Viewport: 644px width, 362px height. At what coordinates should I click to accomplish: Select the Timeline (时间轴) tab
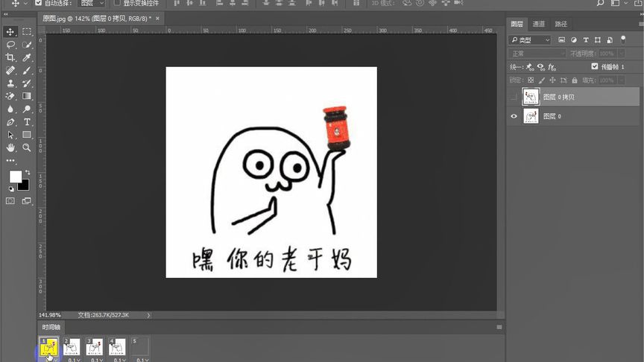[x=51, y=327]
